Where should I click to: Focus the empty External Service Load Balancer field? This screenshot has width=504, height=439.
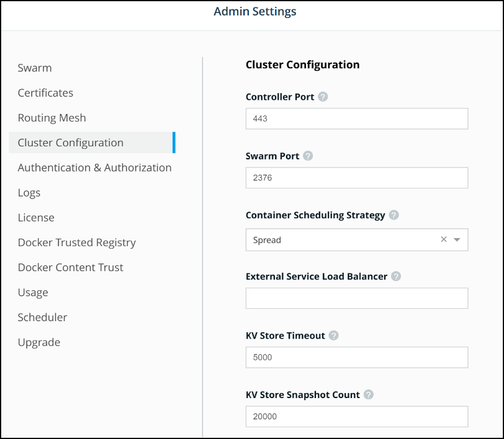pos(356,298)
